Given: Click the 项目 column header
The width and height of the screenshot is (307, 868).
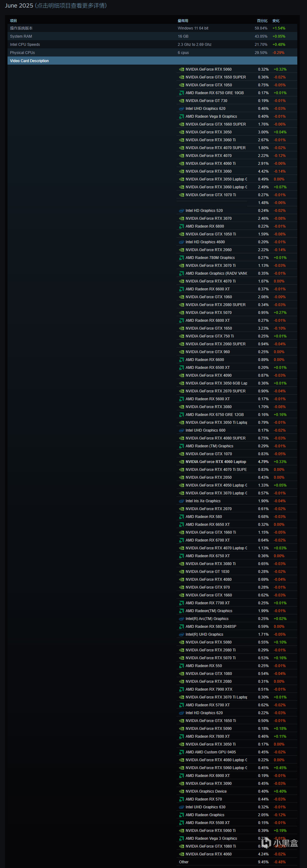Looking at the screenshot, I should click(13, 21).
